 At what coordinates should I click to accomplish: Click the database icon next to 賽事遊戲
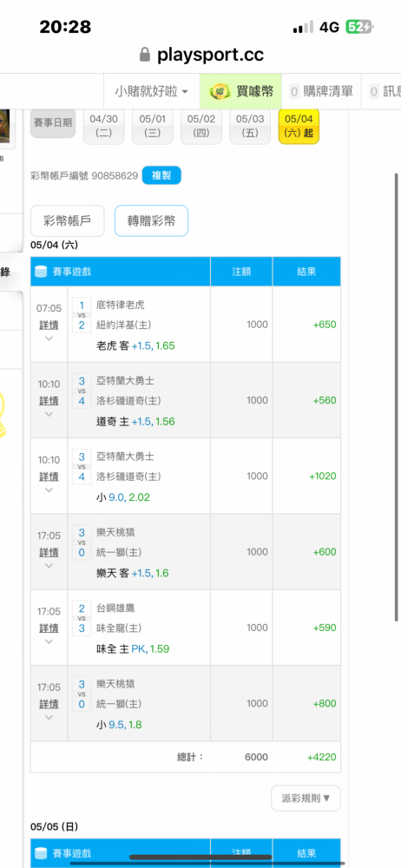(x=41, y=271)
